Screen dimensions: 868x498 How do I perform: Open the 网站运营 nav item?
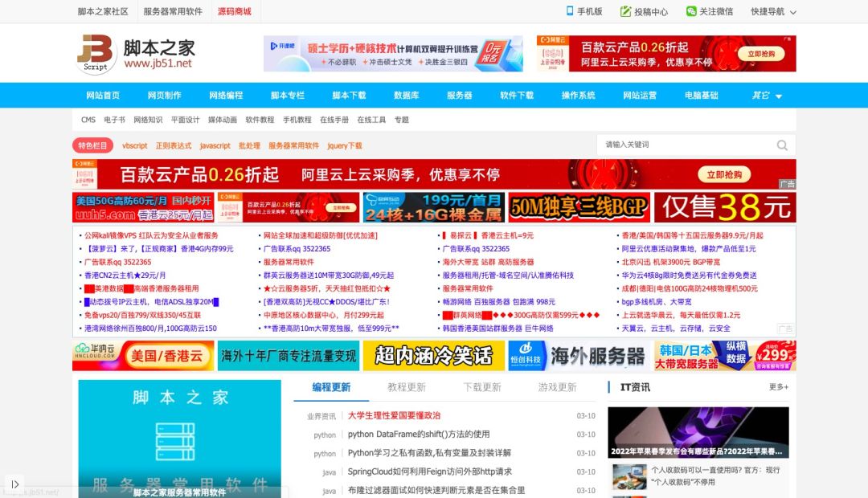coord(640,95)
